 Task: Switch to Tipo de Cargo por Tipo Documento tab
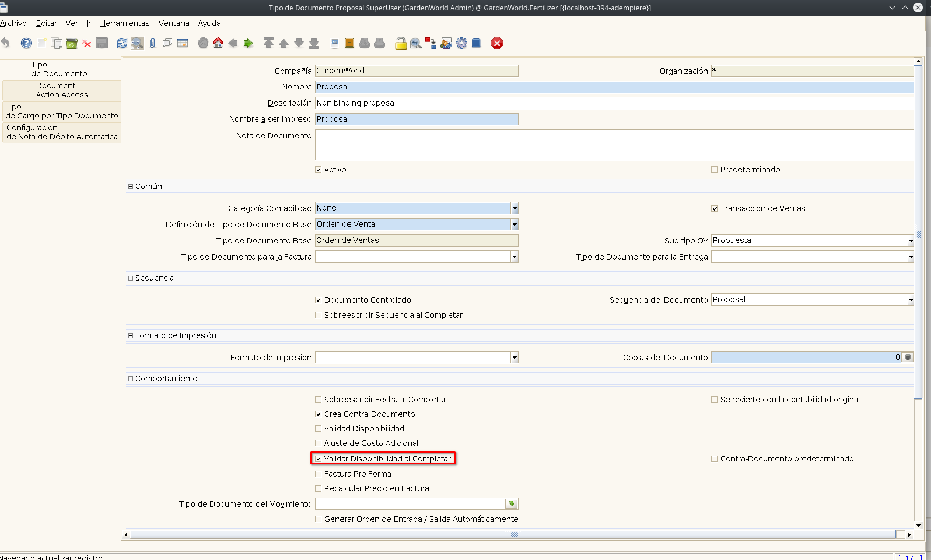61,111
